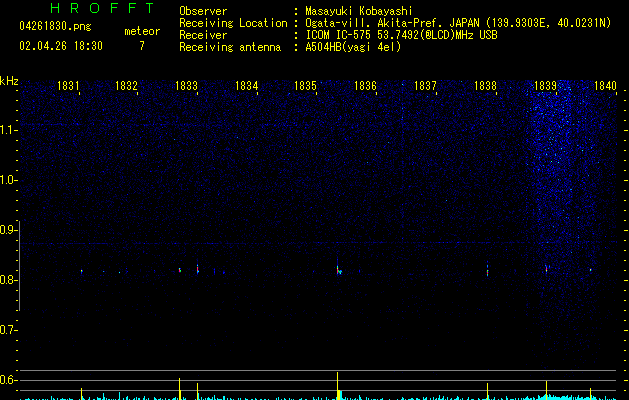
Task: Click the ICOM IC-575 receiver text
Action: click(x=402, y=35)
